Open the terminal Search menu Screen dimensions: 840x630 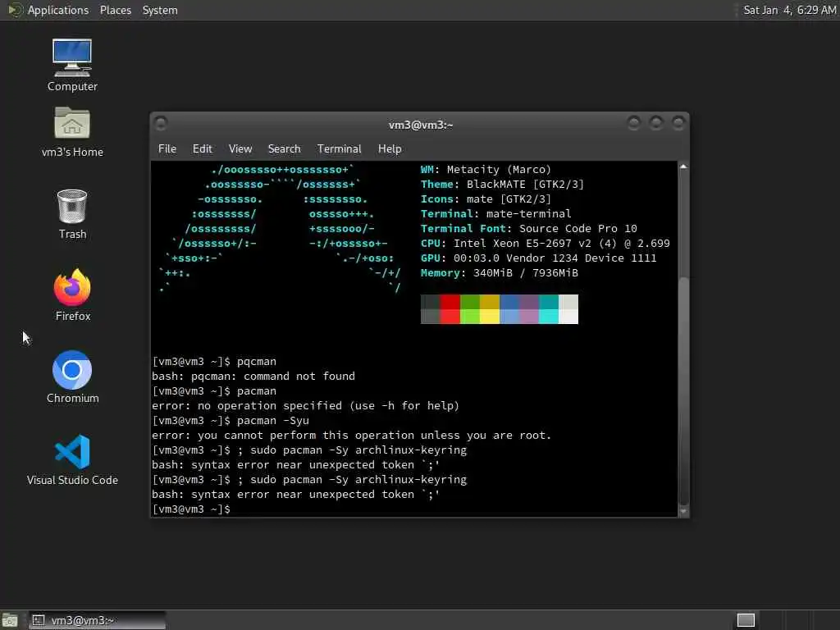click(x=284, y=149)
